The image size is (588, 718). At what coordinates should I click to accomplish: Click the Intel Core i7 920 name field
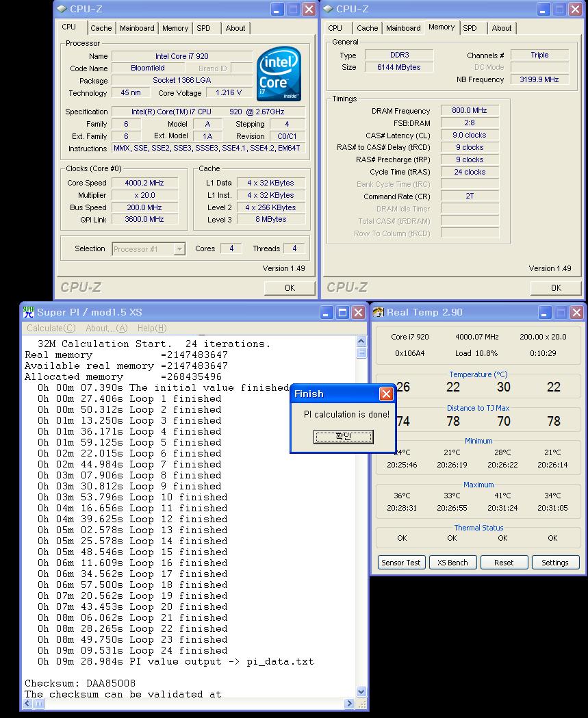(182, 56)
